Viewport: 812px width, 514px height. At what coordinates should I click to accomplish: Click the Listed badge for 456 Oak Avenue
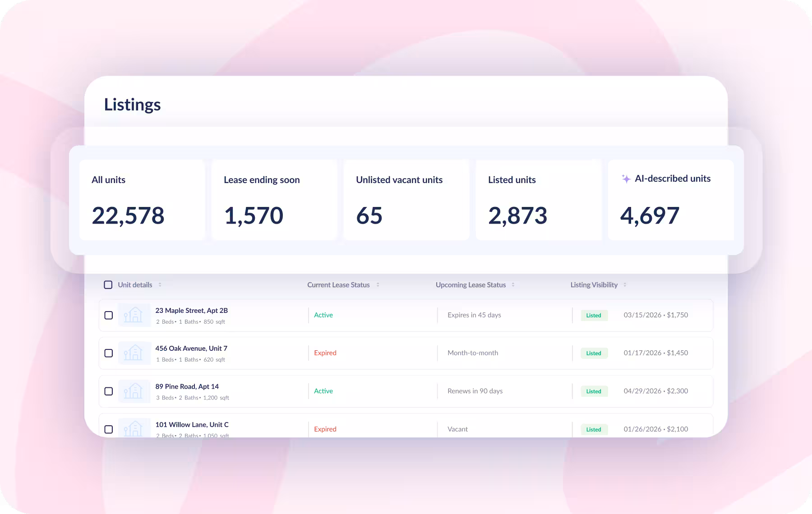point(594,353)
